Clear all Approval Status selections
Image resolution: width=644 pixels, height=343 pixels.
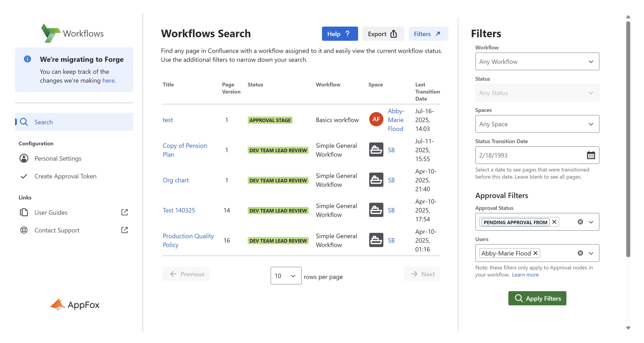coord(580,222)
